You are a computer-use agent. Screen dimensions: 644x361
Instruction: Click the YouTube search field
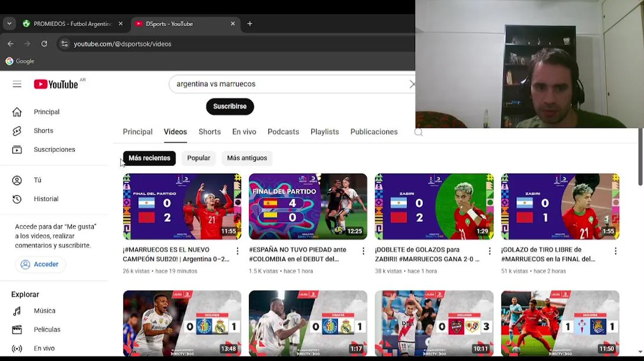(291, 84)
